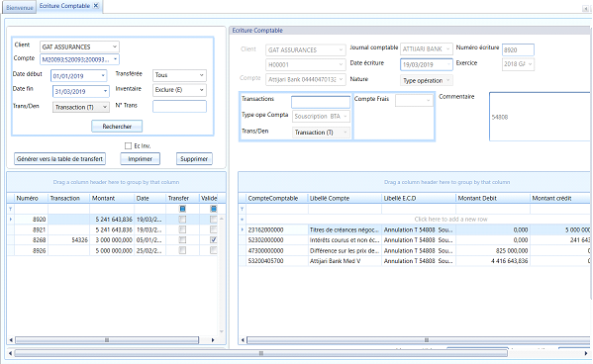593x364 pixels.
Task: Toggle Transfer checkbox for row 8921
Action: [183, 229]
